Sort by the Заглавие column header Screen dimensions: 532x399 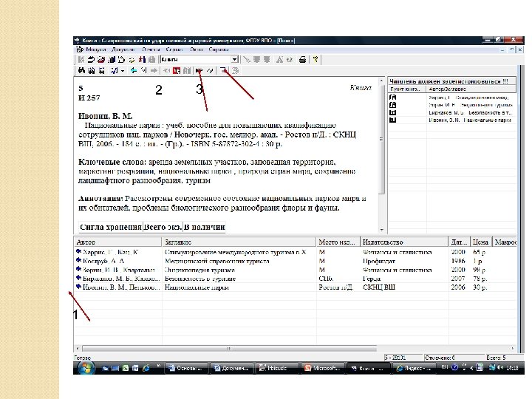239,242
